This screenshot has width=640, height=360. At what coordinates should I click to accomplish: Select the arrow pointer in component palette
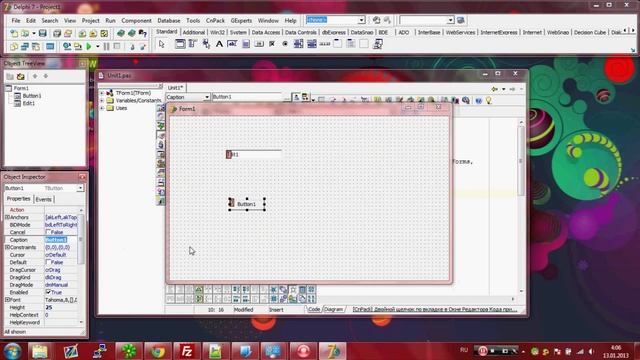click(162, 44)
